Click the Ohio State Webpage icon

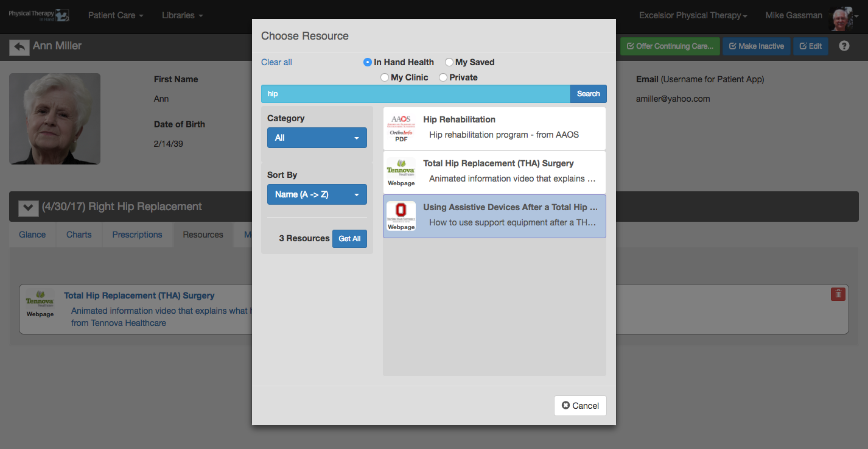click(x=401, y=216)
